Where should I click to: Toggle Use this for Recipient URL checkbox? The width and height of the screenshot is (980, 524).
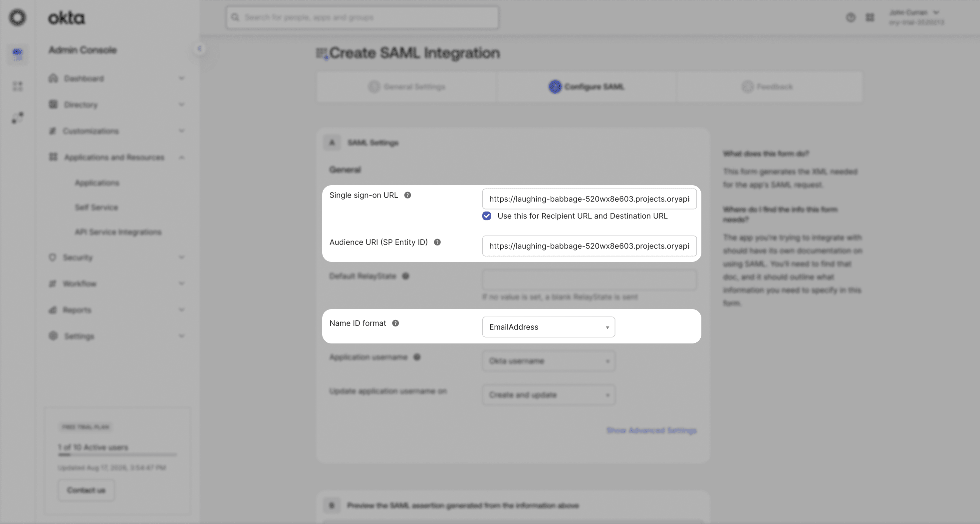[x=487, y=216]
